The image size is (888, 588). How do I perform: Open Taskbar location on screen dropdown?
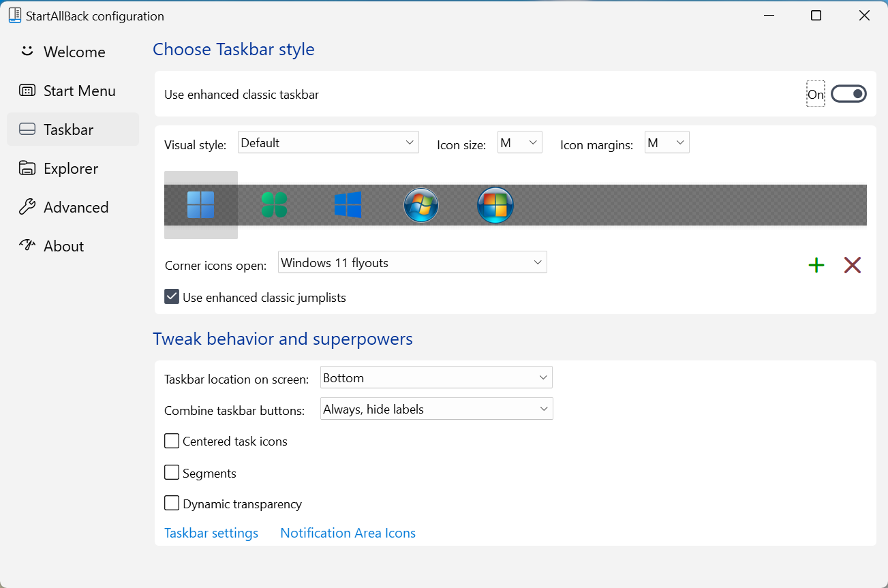[x=436, y=377]
